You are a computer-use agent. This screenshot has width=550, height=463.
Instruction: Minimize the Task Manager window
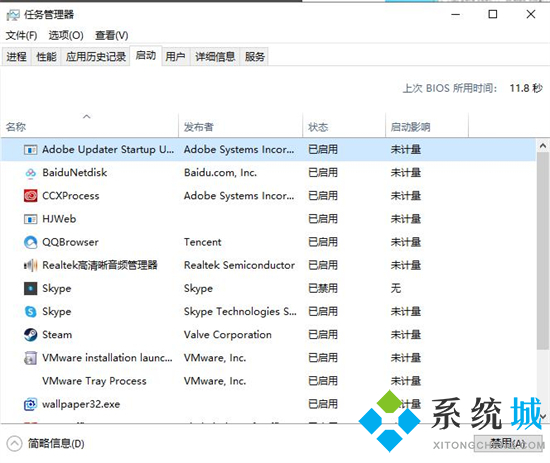tap(455, 15)
